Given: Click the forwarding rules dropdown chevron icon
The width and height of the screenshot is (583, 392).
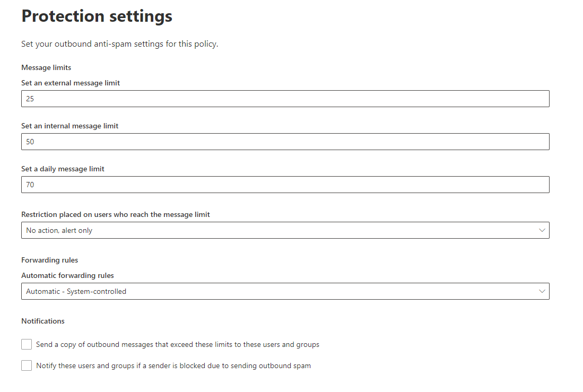Looking at the screenshot, I should tap(542, 291).
